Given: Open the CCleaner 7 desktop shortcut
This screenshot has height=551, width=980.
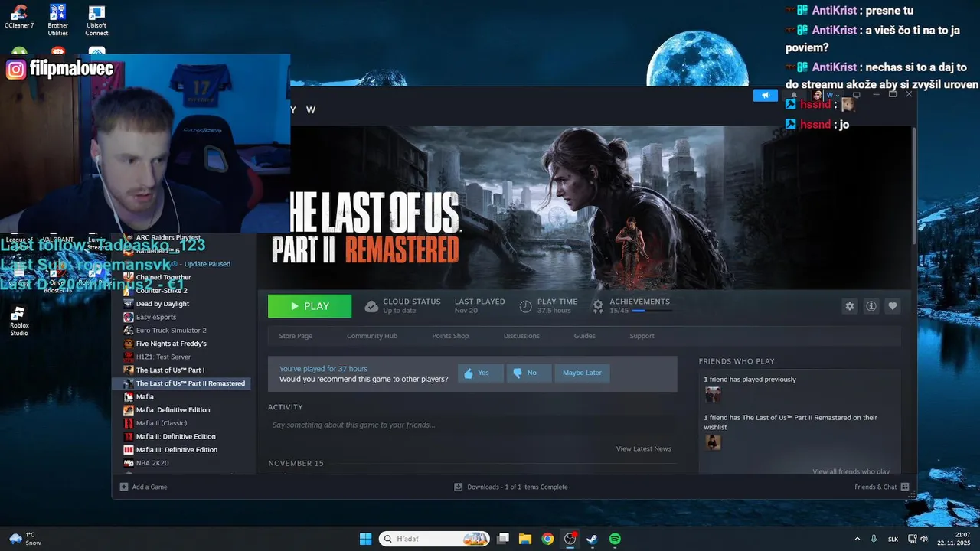Looking at the screenshot, I should point(19,17).
